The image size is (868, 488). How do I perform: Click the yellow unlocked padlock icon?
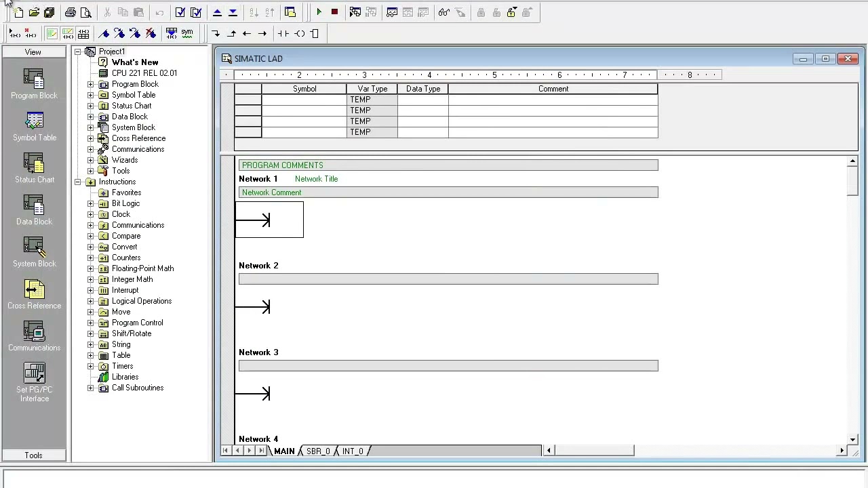point(512,12)
